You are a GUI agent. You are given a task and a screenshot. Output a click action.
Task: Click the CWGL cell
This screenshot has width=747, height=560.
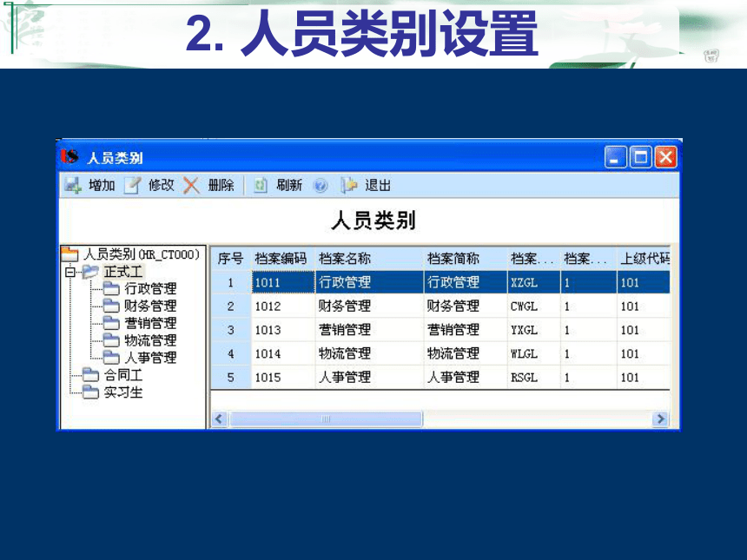coord(533,306)
